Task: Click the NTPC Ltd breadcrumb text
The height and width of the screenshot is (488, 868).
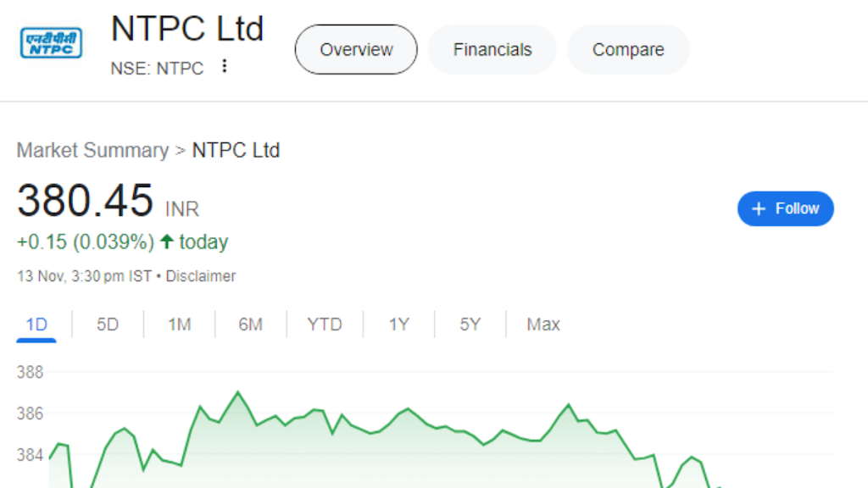Action: point(236,151)
